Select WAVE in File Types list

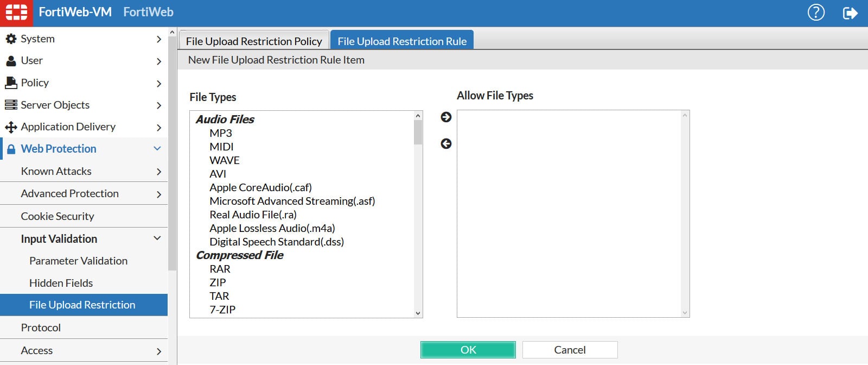tap(225, 160)
